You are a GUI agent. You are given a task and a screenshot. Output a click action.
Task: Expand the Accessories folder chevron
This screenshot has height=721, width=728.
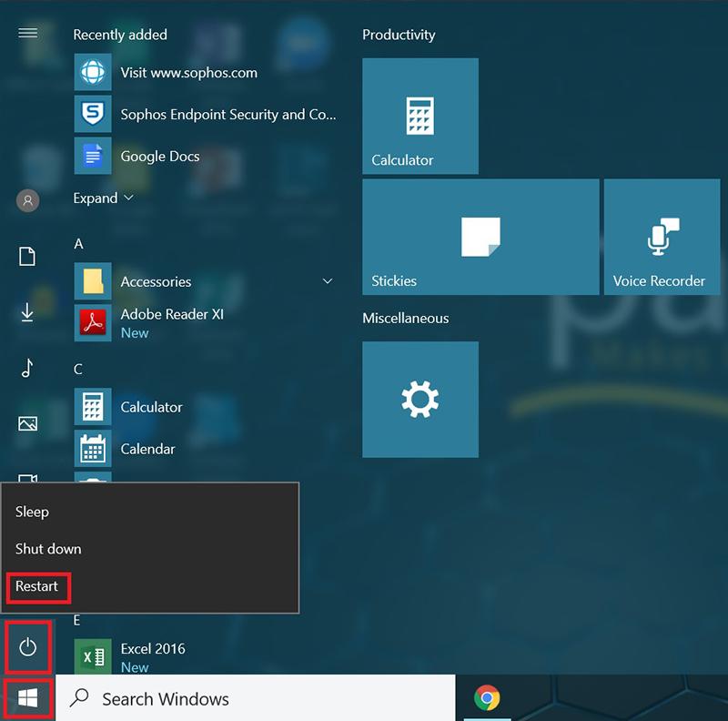pyautogui.click(x=328, y=282)
